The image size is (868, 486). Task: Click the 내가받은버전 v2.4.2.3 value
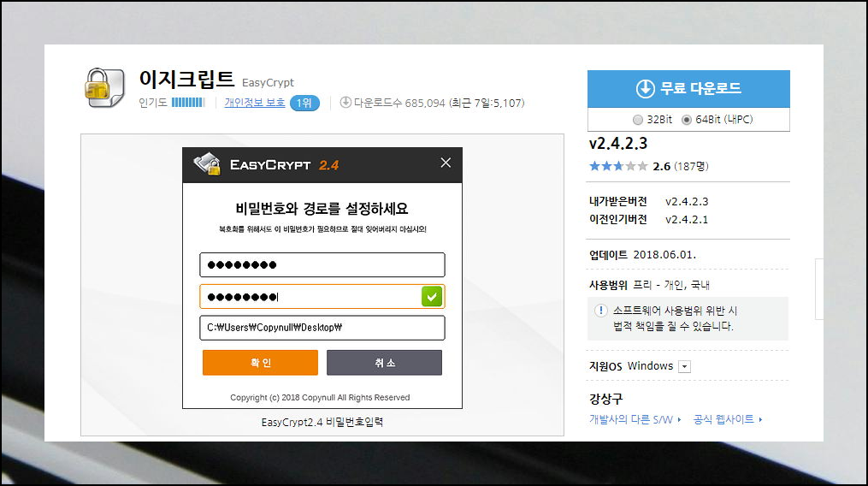click(687, 202)
